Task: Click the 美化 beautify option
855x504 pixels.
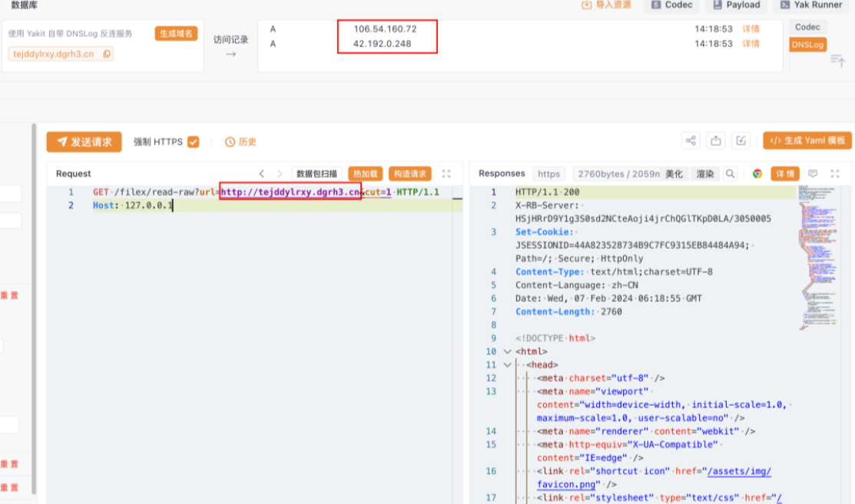Action: tap(674, 174)
